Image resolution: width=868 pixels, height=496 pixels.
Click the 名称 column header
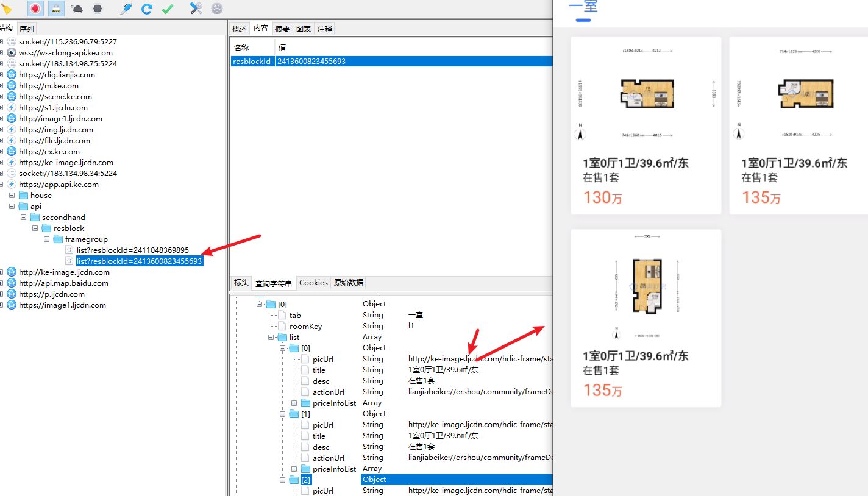pyautogui.click(x=253, y=48)
